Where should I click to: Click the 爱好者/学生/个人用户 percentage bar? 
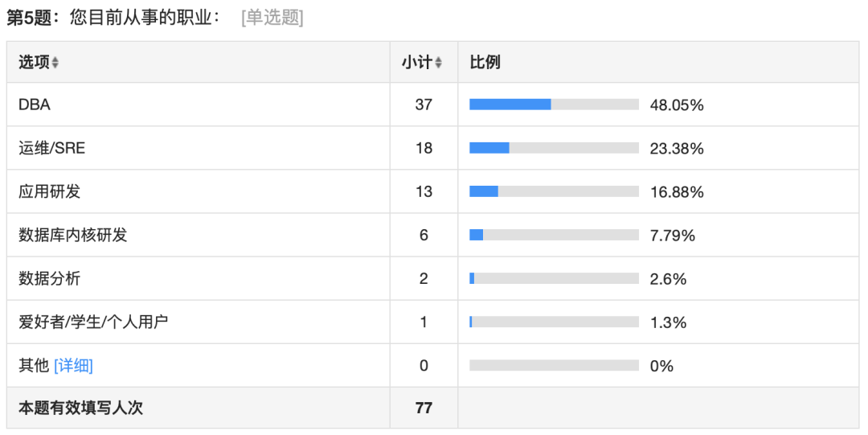[x=554, y=322]
